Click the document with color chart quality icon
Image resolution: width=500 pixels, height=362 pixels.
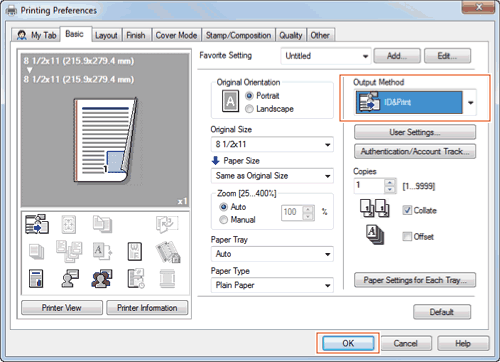[36, 278]
